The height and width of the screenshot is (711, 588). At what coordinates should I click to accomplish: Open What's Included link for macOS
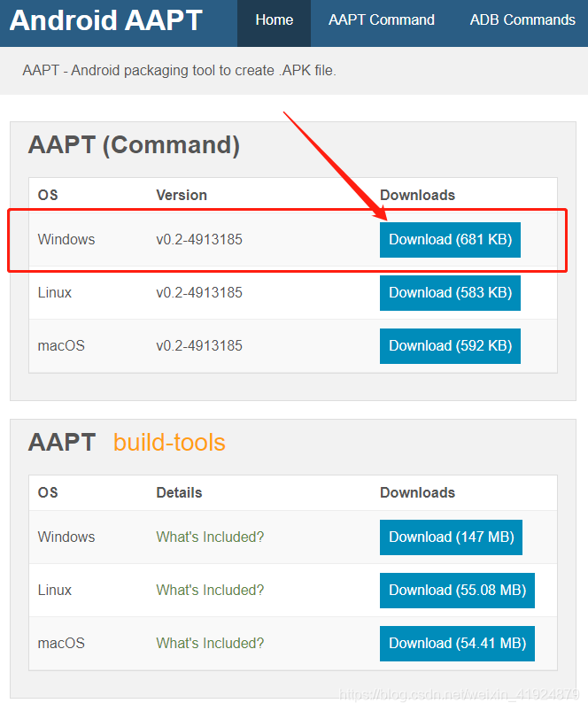(x=210, y=643)
